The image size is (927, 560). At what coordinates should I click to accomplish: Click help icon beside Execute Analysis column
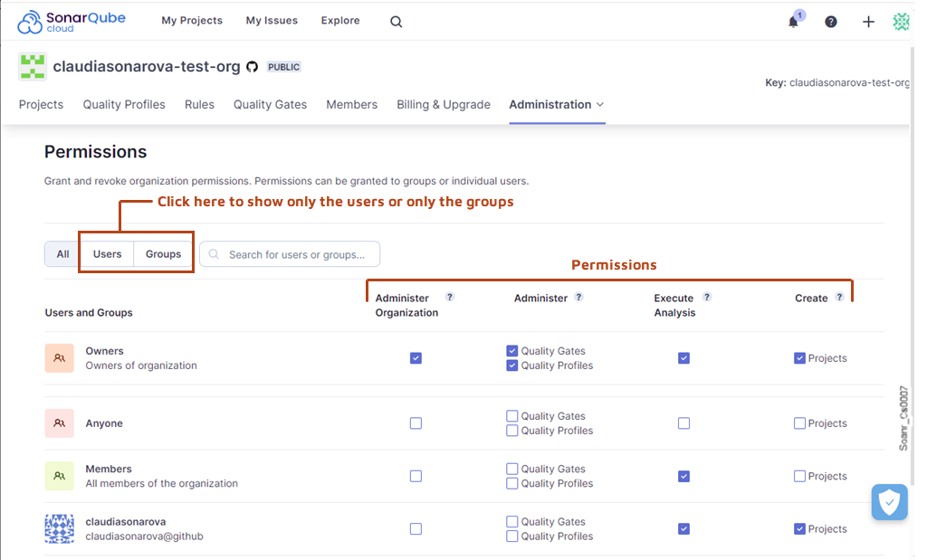coord(707,297)
